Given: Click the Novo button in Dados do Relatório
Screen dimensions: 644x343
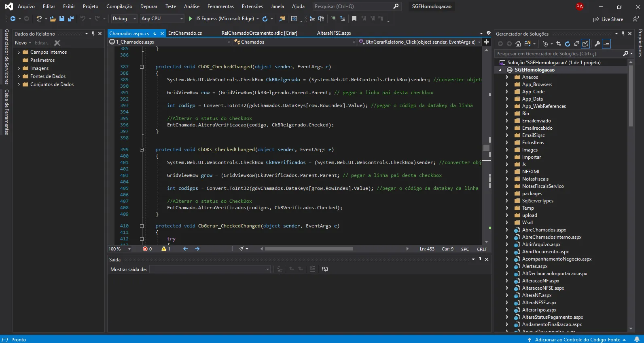Looking at the screenshot, I should coord(23,43).
